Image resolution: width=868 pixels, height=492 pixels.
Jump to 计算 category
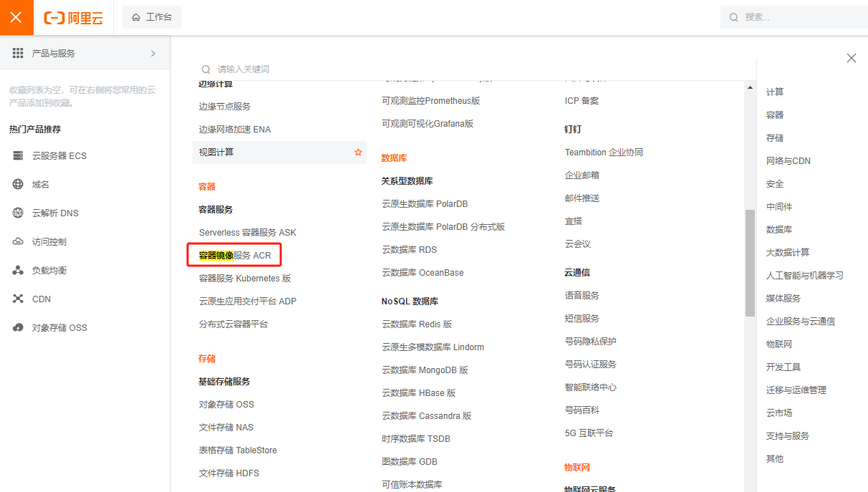[775, 92]
